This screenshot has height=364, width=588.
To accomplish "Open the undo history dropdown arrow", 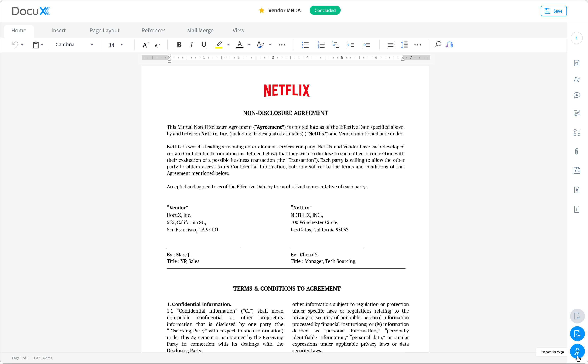I will (22, 45).
